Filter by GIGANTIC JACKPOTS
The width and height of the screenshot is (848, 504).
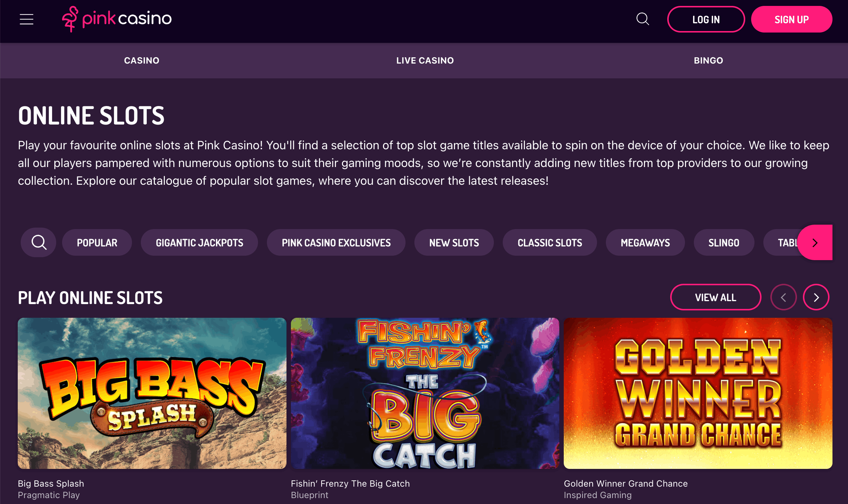199,242
